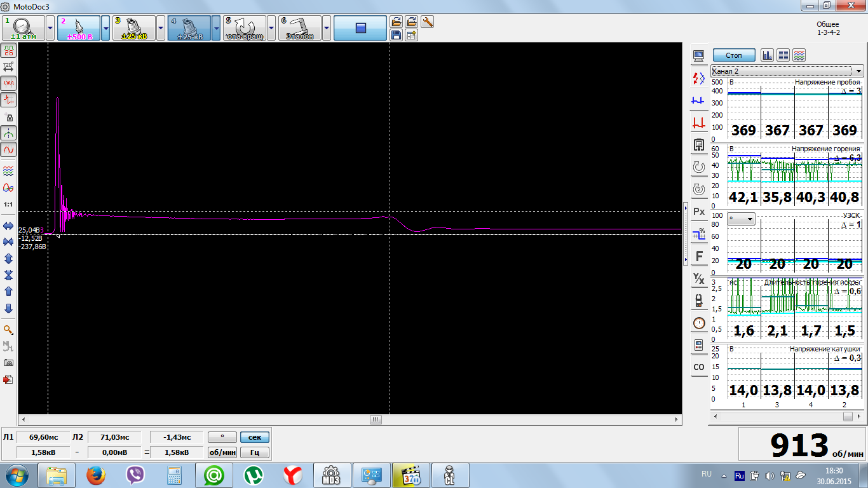
Task: Click the floppy disk save icon
Action: [397, 35]
